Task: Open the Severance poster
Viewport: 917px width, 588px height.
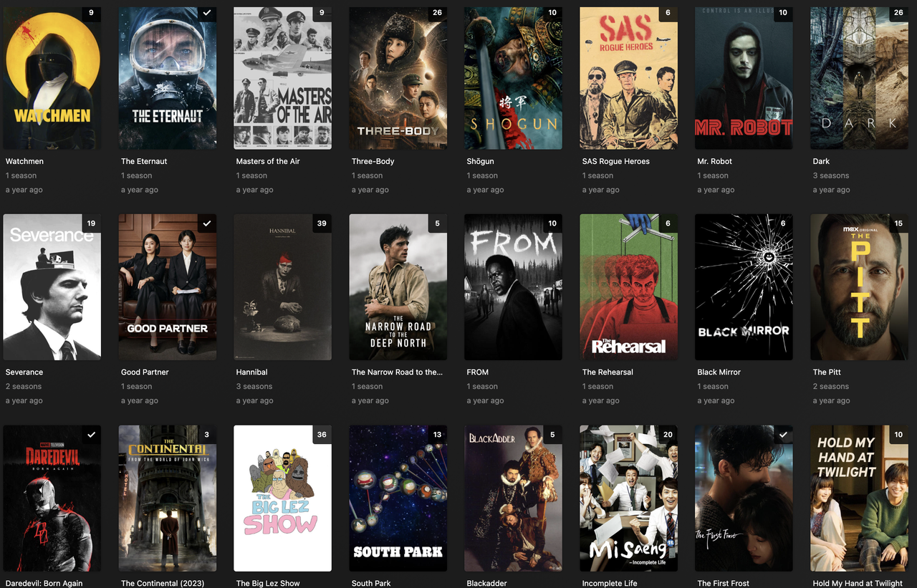Action: coord(52,287)
